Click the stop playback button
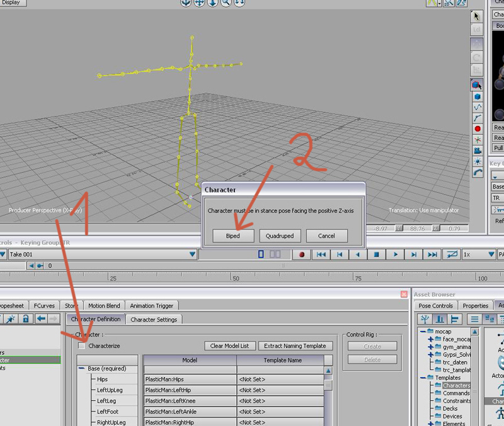The image size is (504, 426). pos(377,255)
